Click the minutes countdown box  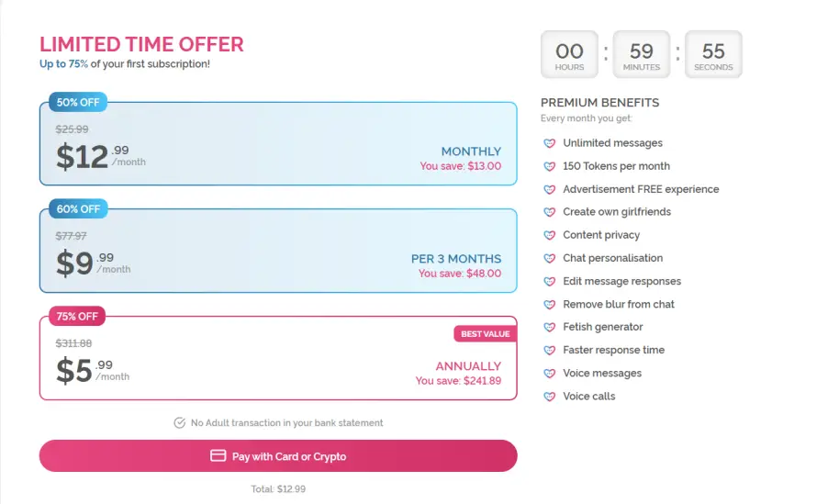pyautogui.click(x=642, y=54)
